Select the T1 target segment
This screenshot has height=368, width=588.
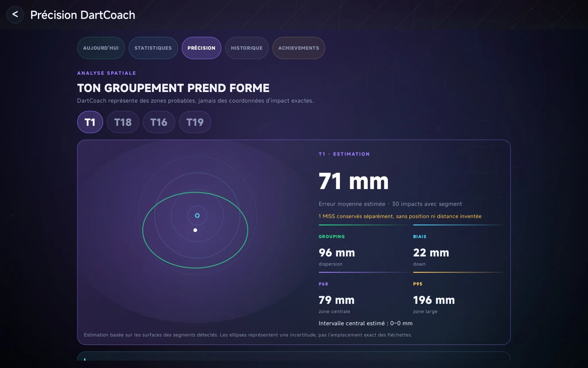90,122
